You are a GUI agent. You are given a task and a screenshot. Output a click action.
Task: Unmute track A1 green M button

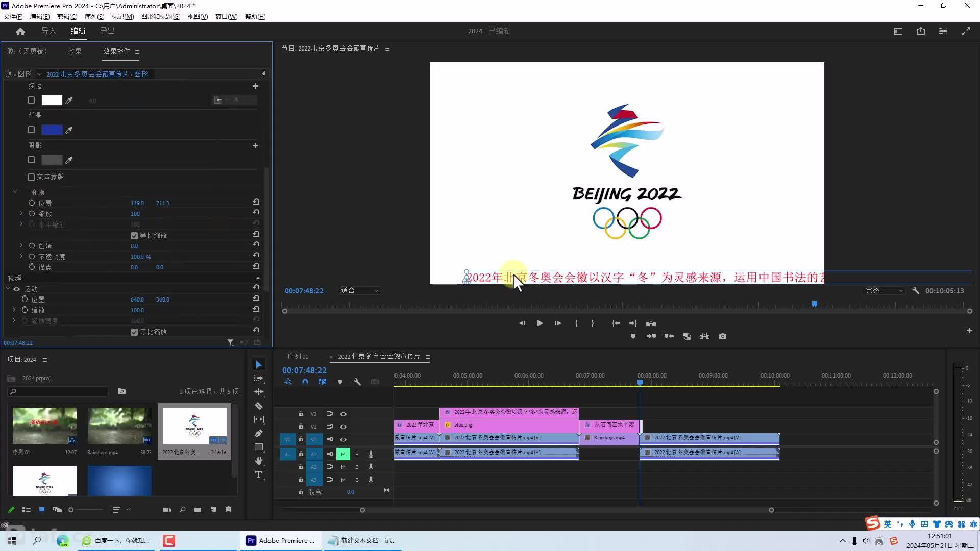tap(343, 454)
